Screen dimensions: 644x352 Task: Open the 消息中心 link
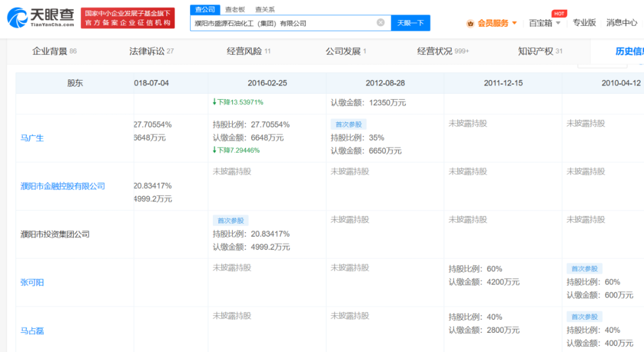(x=621, y=23)
